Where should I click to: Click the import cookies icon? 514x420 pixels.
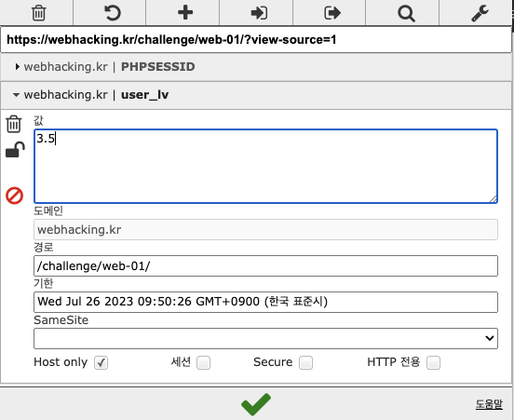click(259, 13)
